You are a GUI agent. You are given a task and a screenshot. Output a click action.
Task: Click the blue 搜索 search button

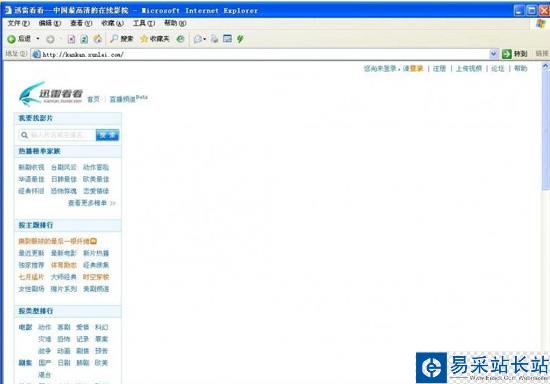tap(107, 135)
